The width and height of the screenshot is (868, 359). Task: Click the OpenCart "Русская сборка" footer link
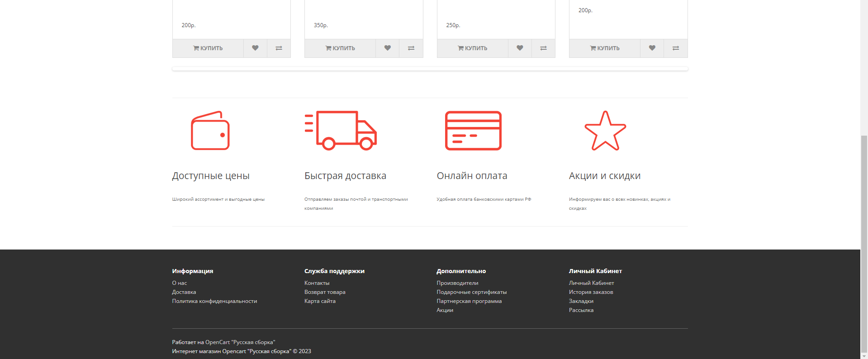tap(240, 342)
